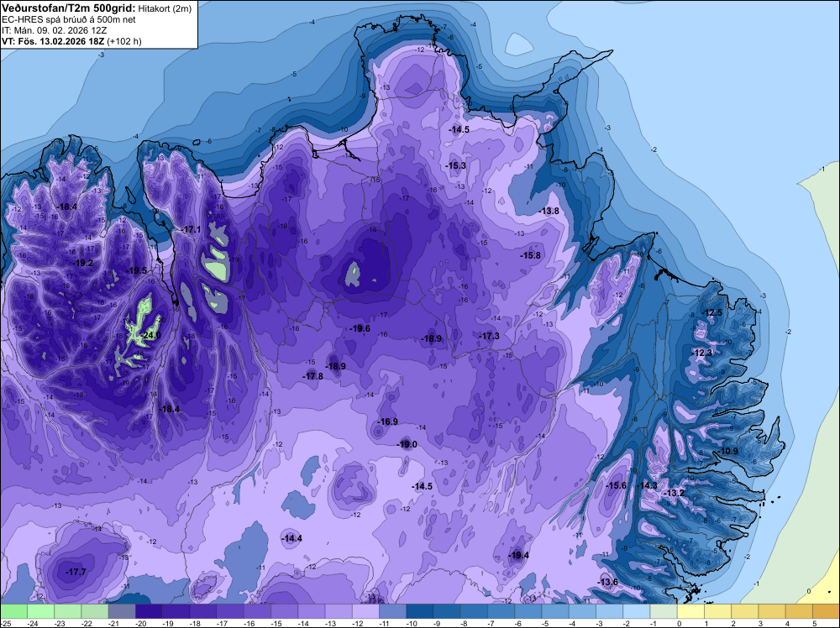Click the dark blue legend swatch labeled -10

click(x=420, y=611)
